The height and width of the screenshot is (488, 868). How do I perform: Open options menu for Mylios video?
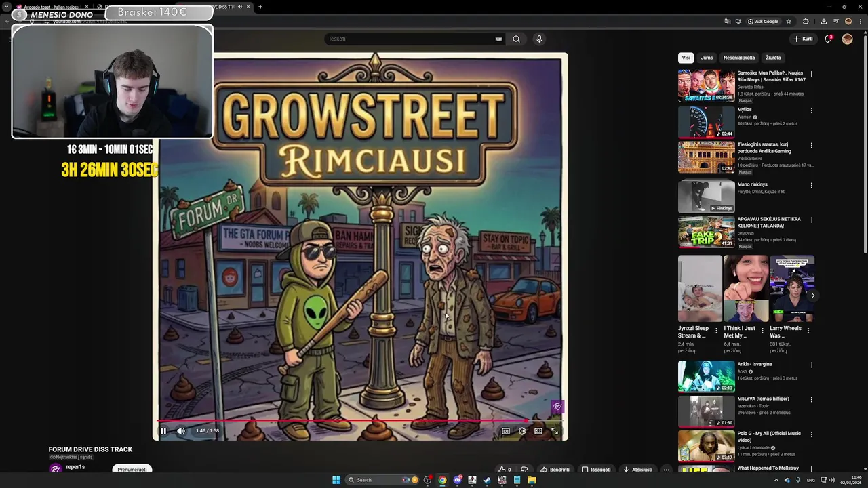811,110
